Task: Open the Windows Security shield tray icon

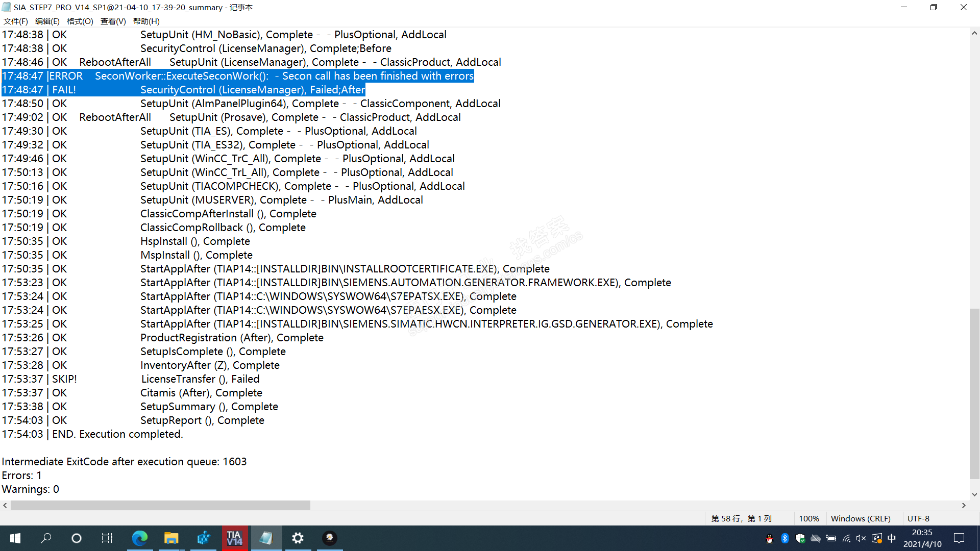Action: (x=800, y=538)
